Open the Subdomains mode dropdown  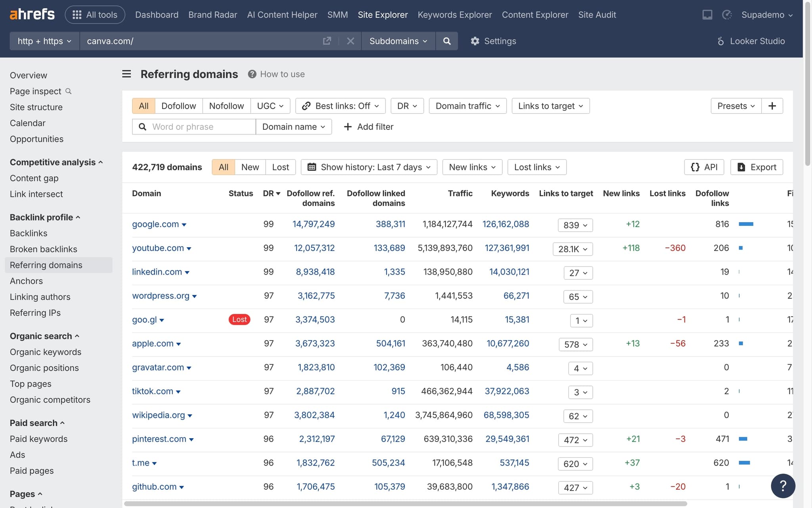tap(398, 41)
